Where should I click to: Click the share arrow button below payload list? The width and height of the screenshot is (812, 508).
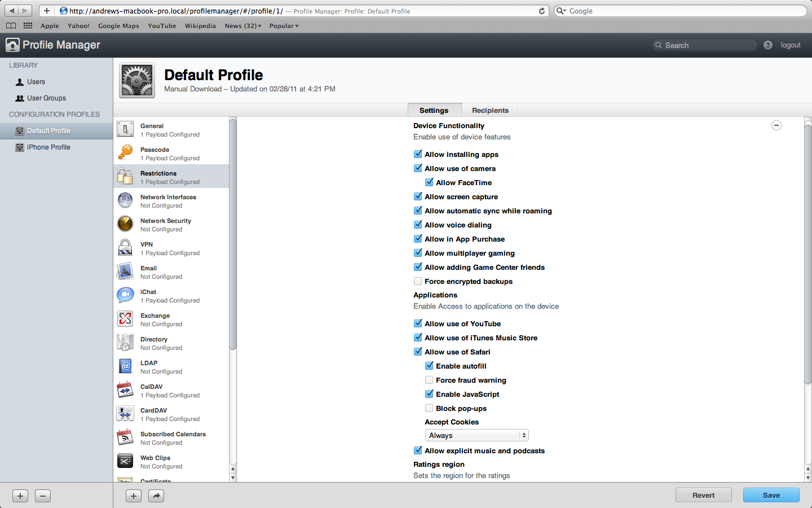(156, 496)
